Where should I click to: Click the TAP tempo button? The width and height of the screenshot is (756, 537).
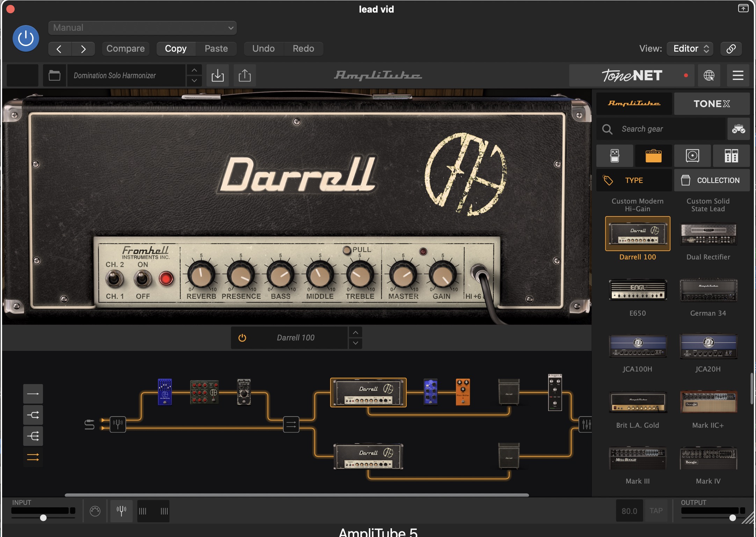pos(656,511)
